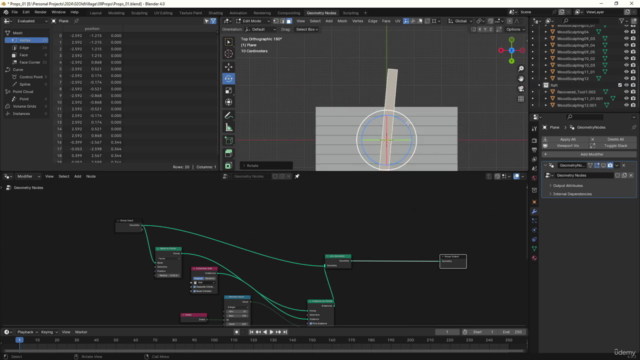Expand Output Attributes panel
This screenshot has height=360, width=640.
(567, 186)
